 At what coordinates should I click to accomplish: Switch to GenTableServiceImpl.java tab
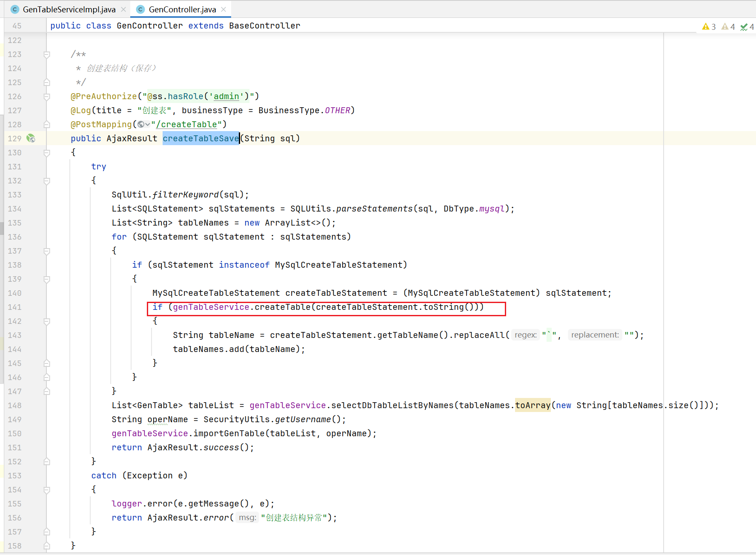tap(69, 9)
